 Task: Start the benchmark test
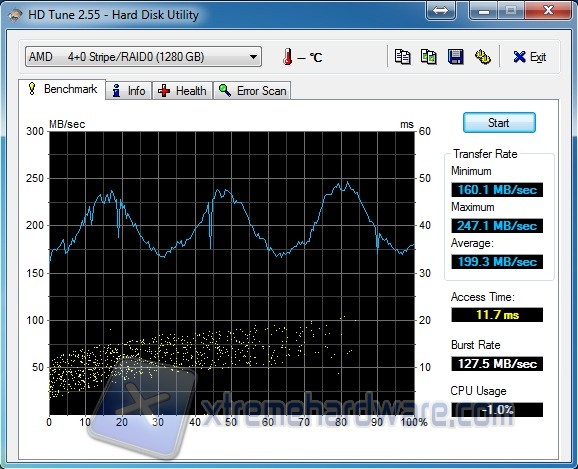click(x=499, y=122)
